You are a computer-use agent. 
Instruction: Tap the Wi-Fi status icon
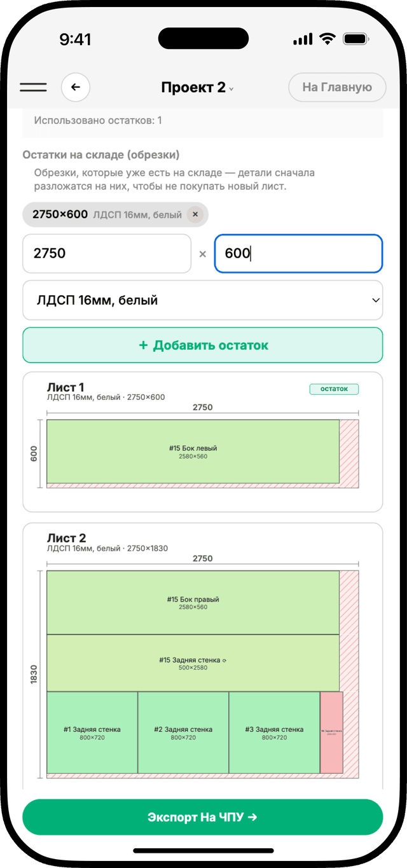[x=328, y=39]
